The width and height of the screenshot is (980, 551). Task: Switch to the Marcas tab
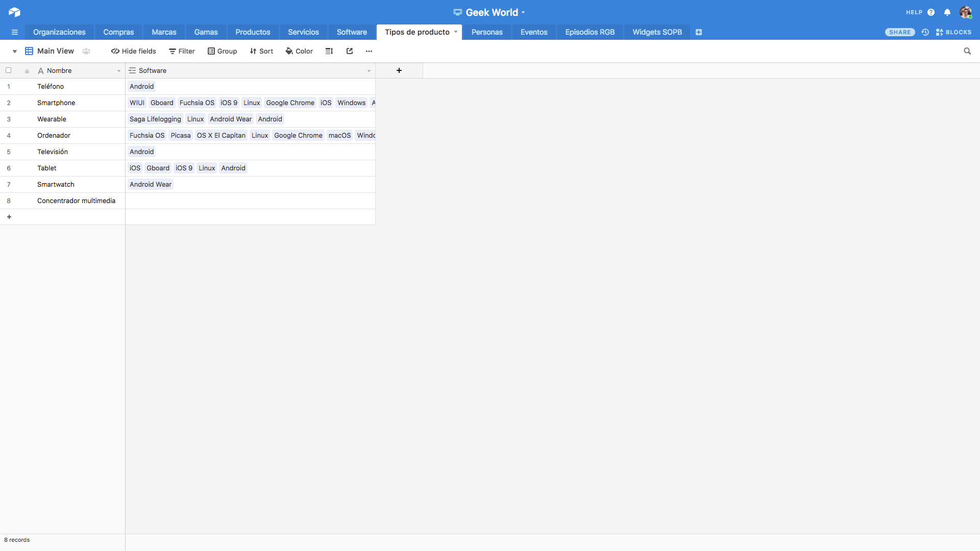tap(164, 32)
